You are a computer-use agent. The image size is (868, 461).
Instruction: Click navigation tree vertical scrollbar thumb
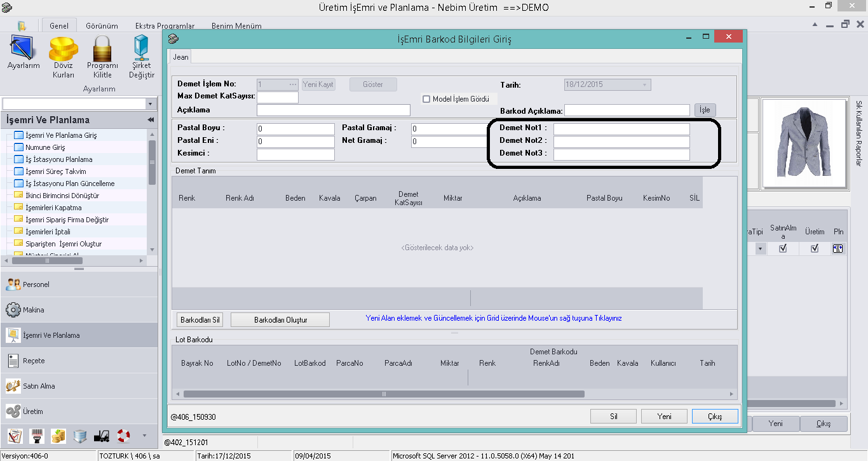click(x=152, y=162)
